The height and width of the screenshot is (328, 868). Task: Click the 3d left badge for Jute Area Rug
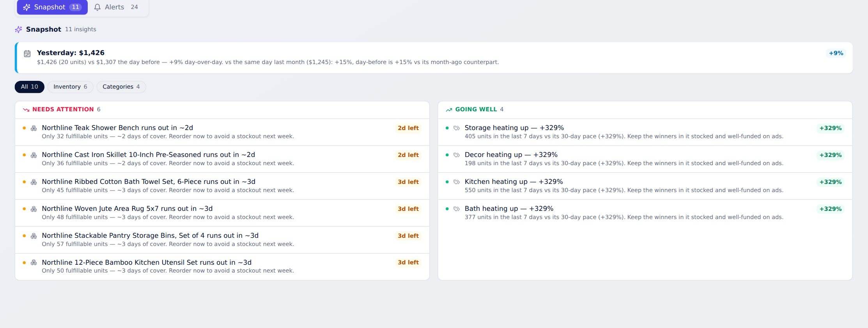pos(408,209)
